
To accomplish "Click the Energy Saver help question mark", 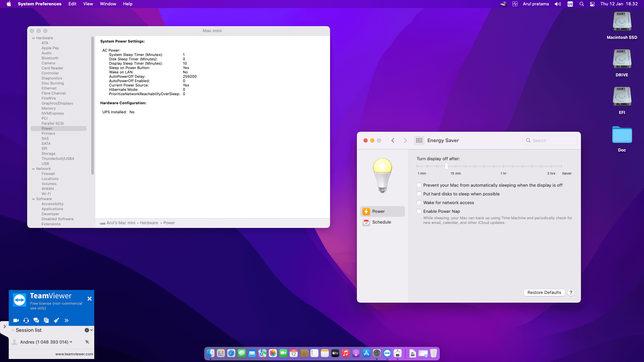I will pos(571,293).
